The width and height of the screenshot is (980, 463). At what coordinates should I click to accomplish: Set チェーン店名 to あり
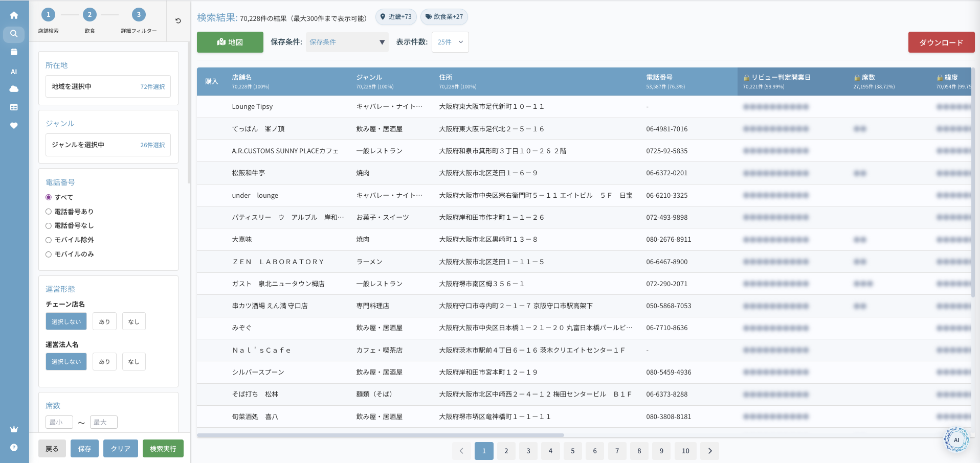tap(104, 321)
